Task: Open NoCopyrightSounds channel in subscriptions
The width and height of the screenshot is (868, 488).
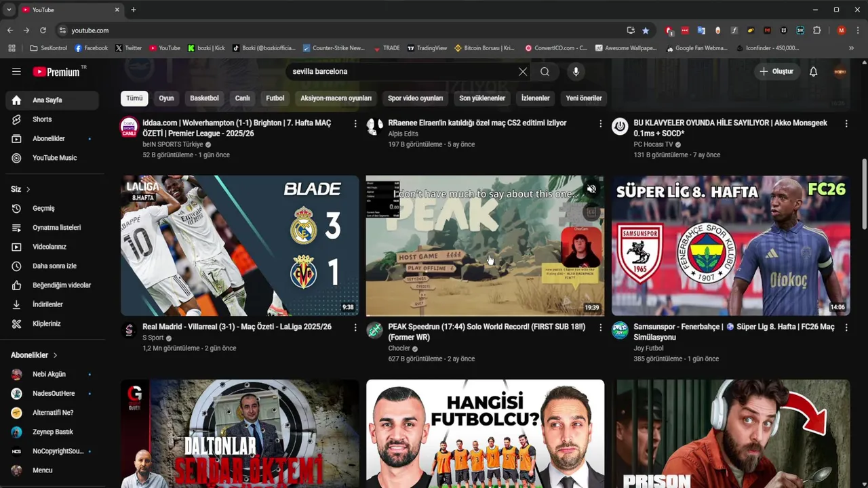Action: point(52,451)
